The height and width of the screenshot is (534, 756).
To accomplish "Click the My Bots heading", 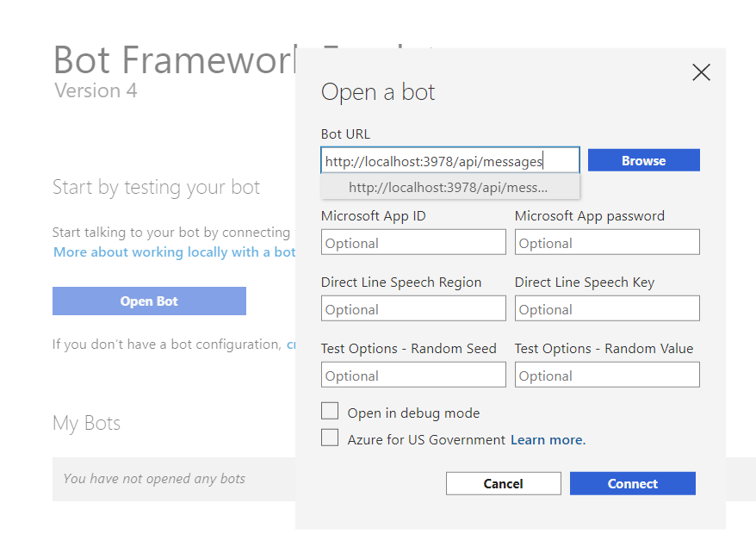I will pyautogui.click(x=86, y=423).
